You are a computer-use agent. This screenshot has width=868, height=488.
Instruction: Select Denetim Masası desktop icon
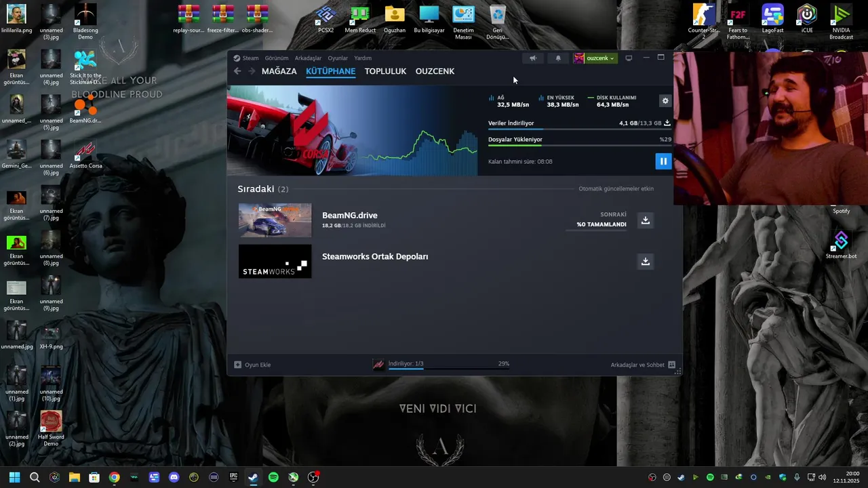click(463, 22)
